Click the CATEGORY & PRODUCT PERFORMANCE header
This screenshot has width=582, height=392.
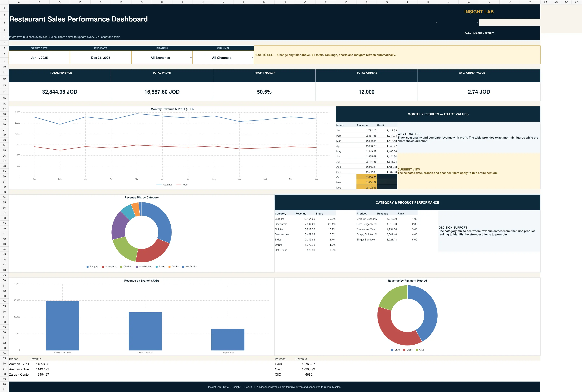click(x=407, y=203)
